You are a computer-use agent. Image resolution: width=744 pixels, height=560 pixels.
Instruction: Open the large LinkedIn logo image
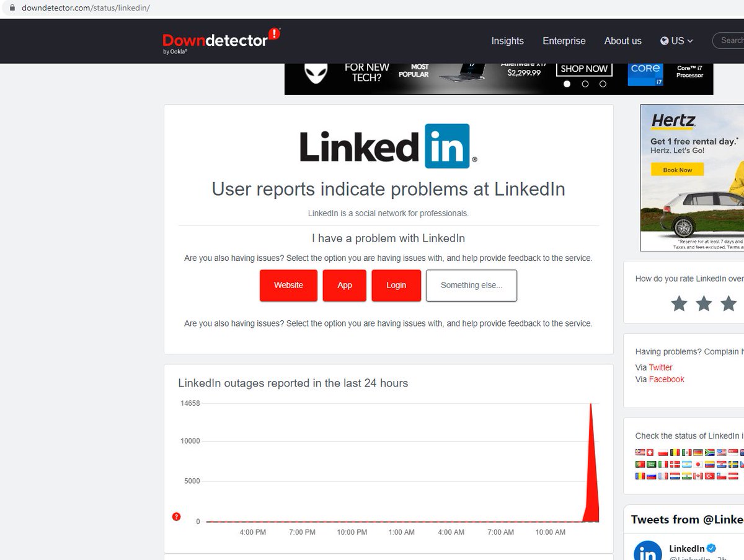389,146
